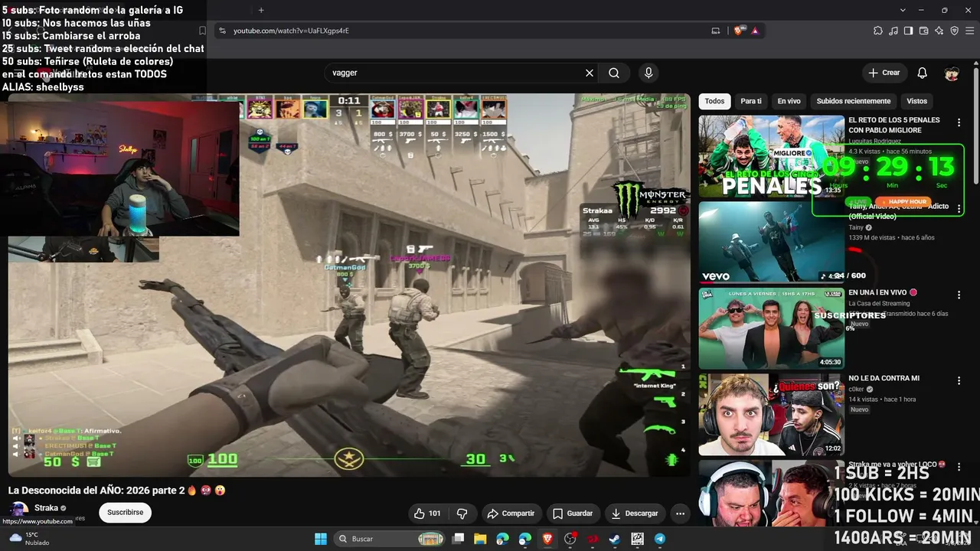Open Brave Rewards triangle icon
The width and height of the screenshot is (980, 551).
[755, 31]
